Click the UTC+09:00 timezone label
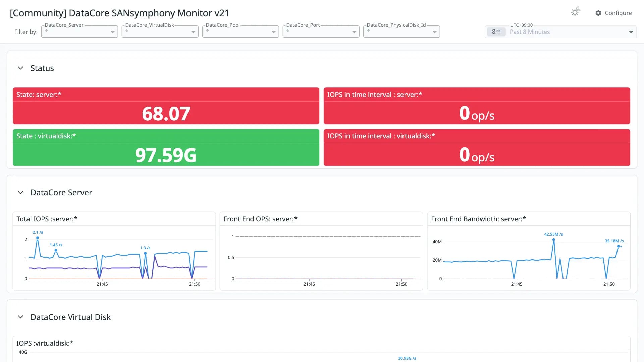The width and height of the screenshot is (644, 362). tap(521, 25)
